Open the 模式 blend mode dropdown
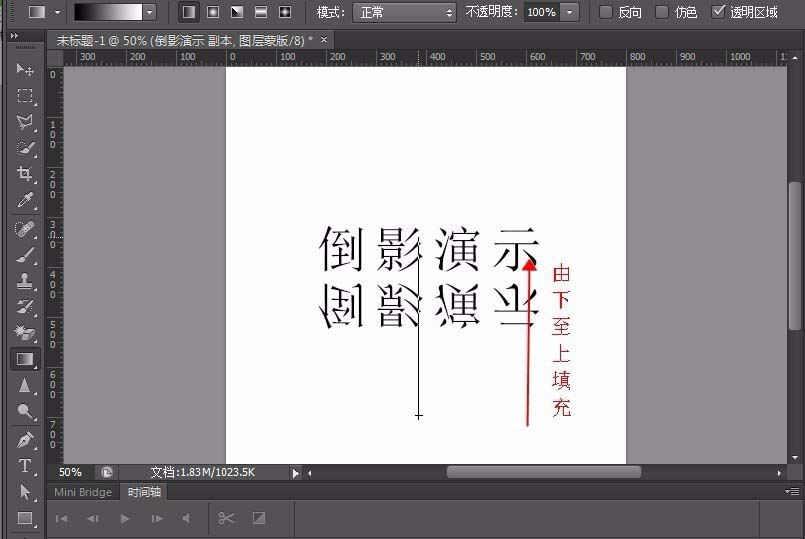 (x=404, y=12)
